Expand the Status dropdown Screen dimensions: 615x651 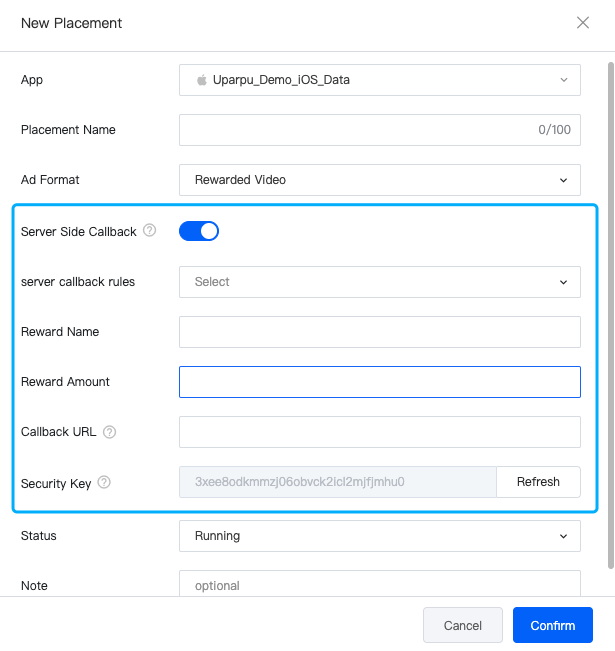point(380,536)
